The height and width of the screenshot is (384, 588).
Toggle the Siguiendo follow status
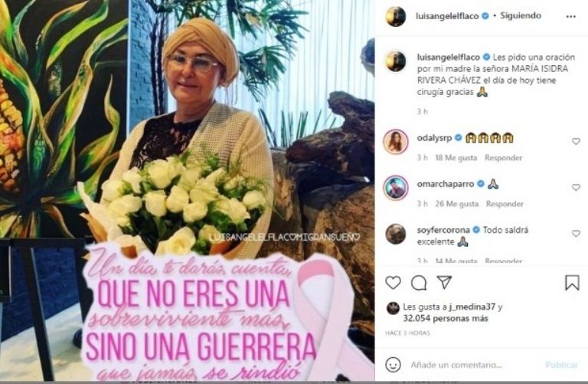click(521, 16)
